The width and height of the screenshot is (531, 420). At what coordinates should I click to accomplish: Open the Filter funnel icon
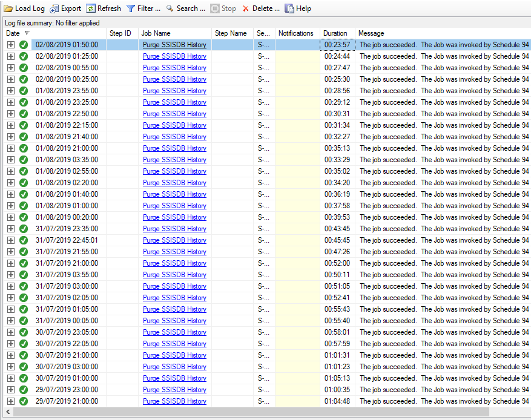[131, 8]
